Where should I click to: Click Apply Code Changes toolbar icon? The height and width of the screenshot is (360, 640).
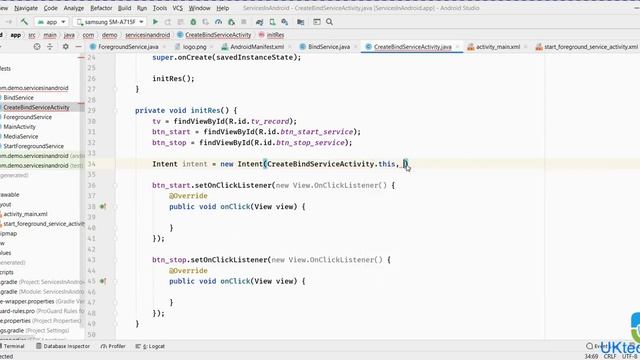point(180,22)
